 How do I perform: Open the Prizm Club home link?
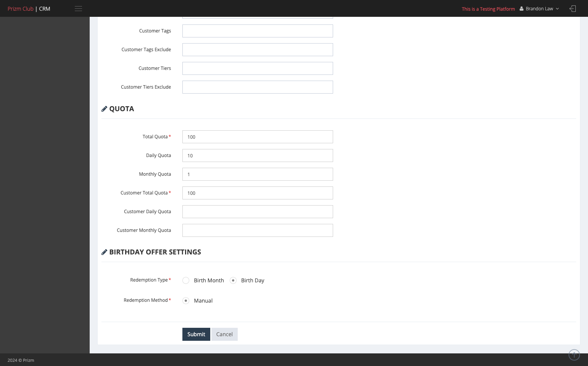coord(21,9)
